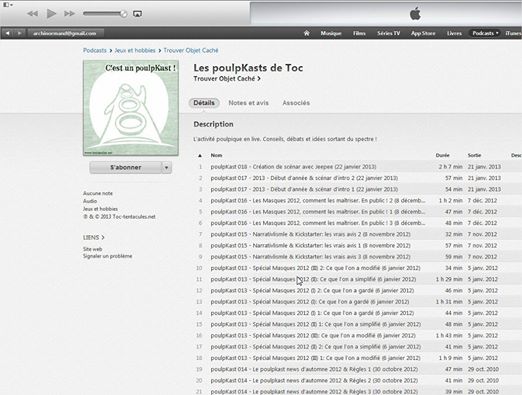Open the Musique store section
The height and width of the screenshot is (395, 522).
coord(331,33)
